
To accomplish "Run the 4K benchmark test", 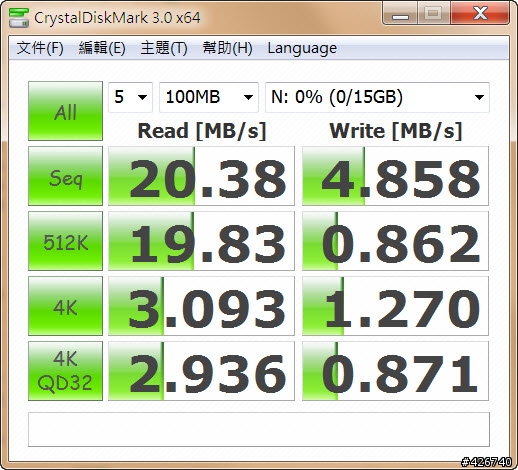I will point(65,306).
